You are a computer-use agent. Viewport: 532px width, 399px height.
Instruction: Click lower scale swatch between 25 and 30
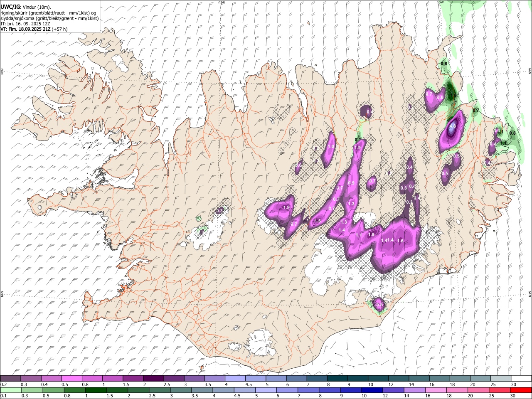(500, 390)
